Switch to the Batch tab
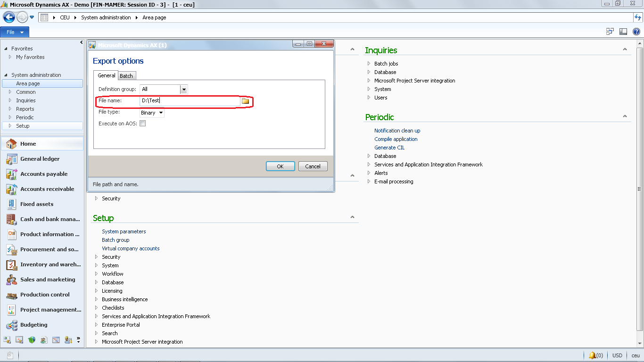Image resolution: width=644 pixels, height=362 pixels. point(126,76)
